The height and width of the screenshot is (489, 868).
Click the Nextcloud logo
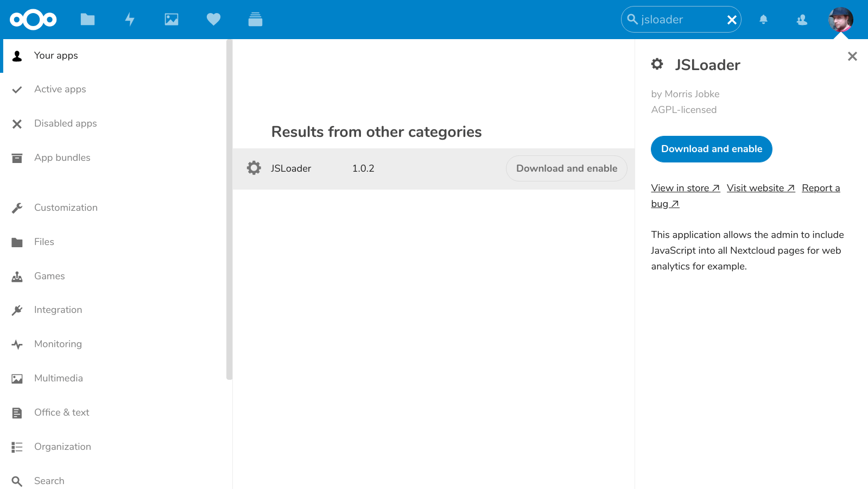33,20
